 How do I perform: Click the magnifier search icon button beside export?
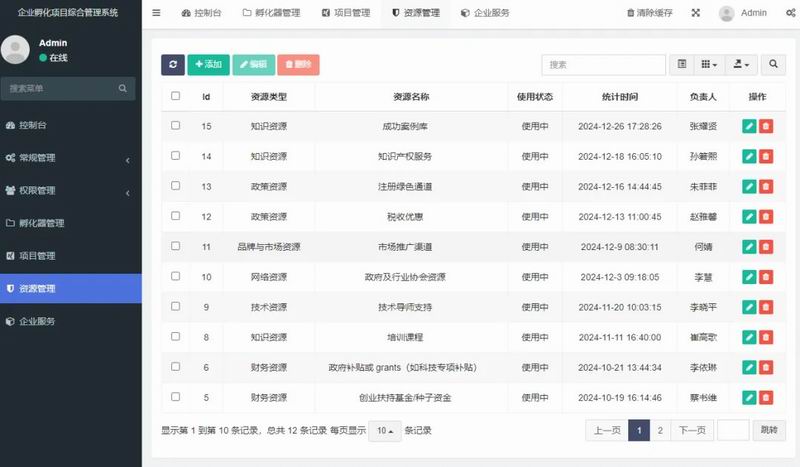773,64
